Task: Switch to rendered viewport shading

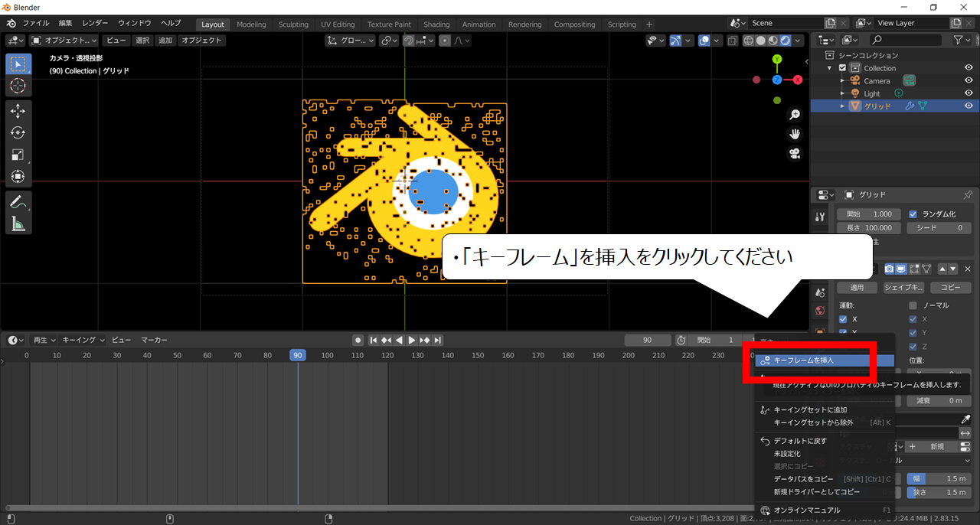Action: 786,41
